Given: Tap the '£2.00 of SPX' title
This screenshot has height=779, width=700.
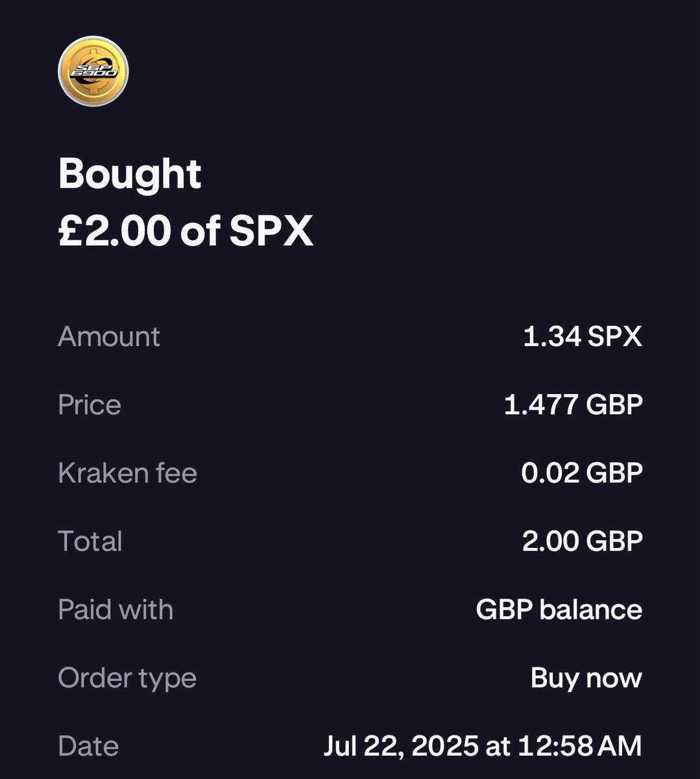Looking at the screenshot, I should point(186,231).
